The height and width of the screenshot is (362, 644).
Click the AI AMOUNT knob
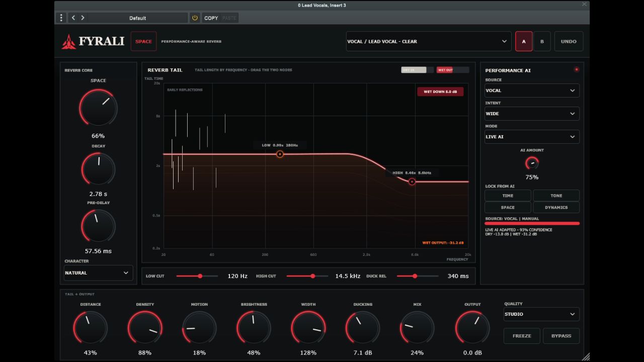tap(532, 163)
